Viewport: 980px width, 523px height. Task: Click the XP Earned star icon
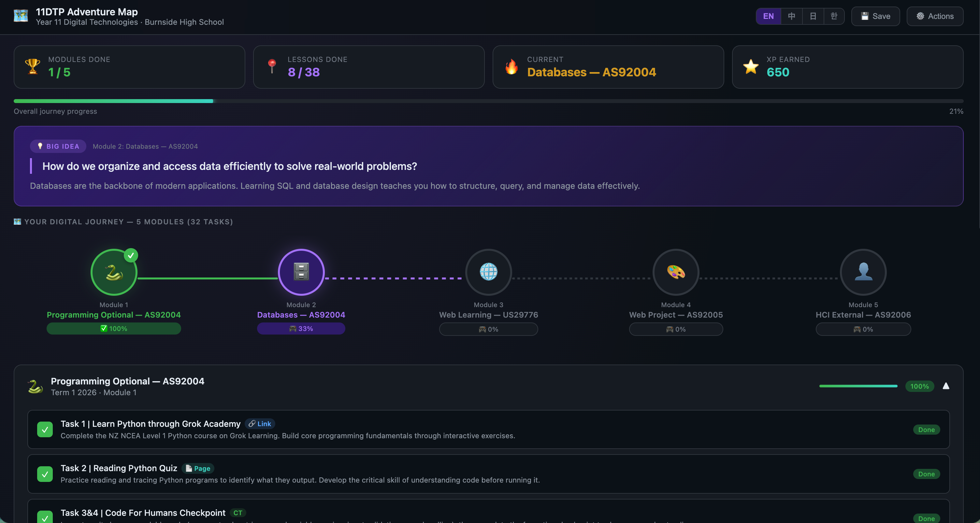pyautogui.click(x=751, y=67)
